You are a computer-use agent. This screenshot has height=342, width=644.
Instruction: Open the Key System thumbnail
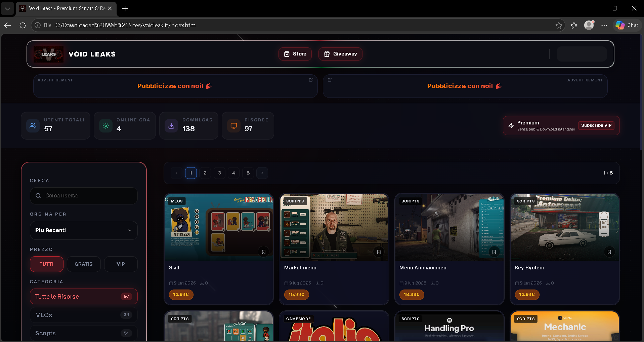565,227
